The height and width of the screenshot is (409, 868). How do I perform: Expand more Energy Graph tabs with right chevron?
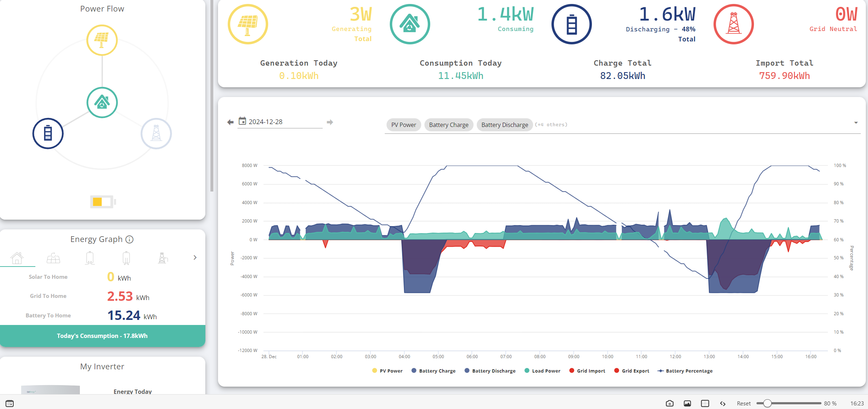[x=195, y=258]
